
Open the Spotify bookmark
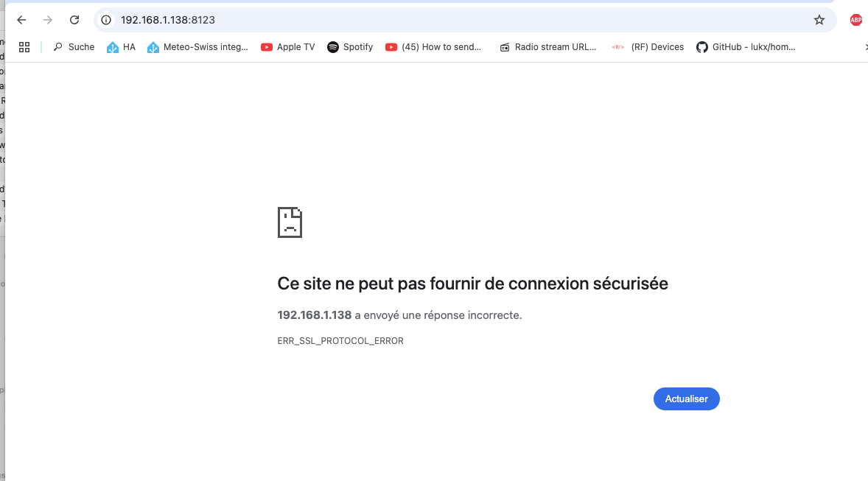click(350, 47)
